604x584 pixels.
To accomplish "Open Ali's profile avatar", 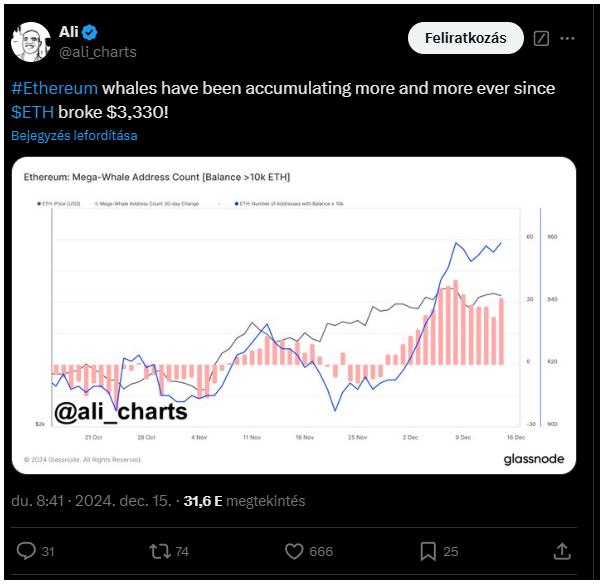I will click(x=31, y=42).
